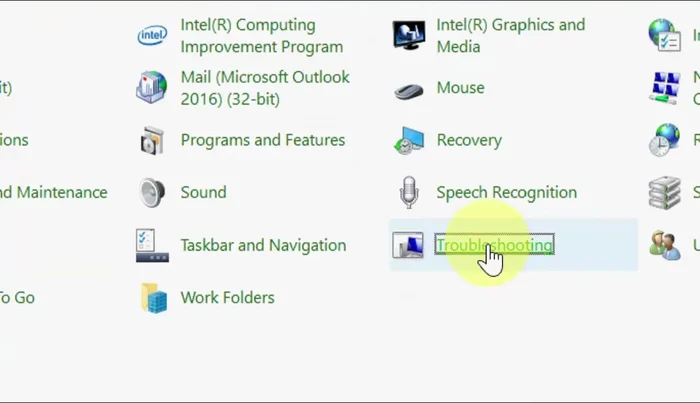
Task: Click the Recovery icon
Action: tap(408, 141)
